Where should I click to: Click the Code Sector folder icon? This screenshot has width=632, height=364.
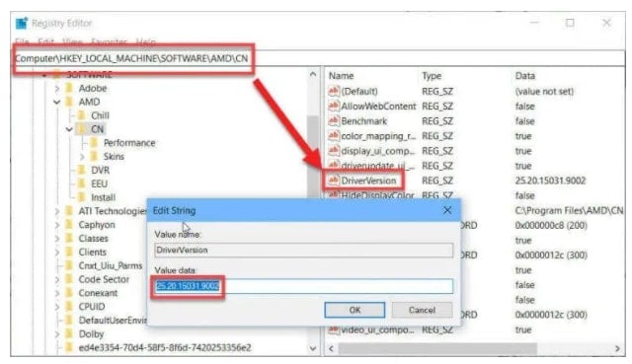coord(69,279)
